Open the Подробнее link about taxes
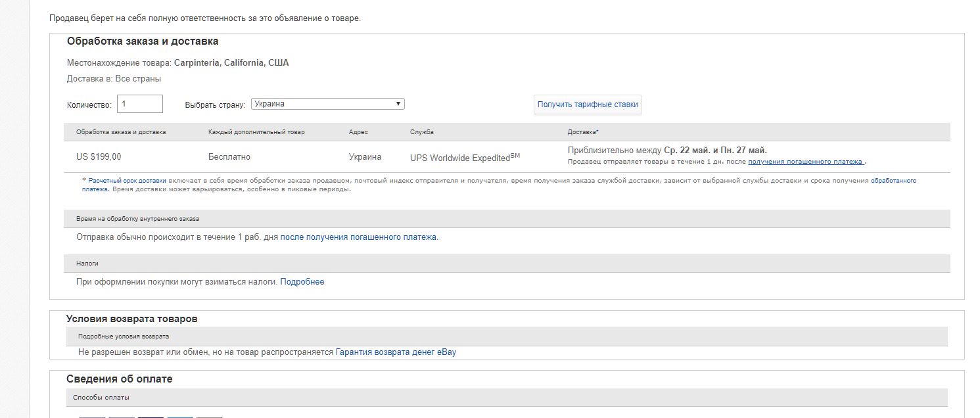The height and width of the screenshot is (418, 980). click(x=302, y=282)
